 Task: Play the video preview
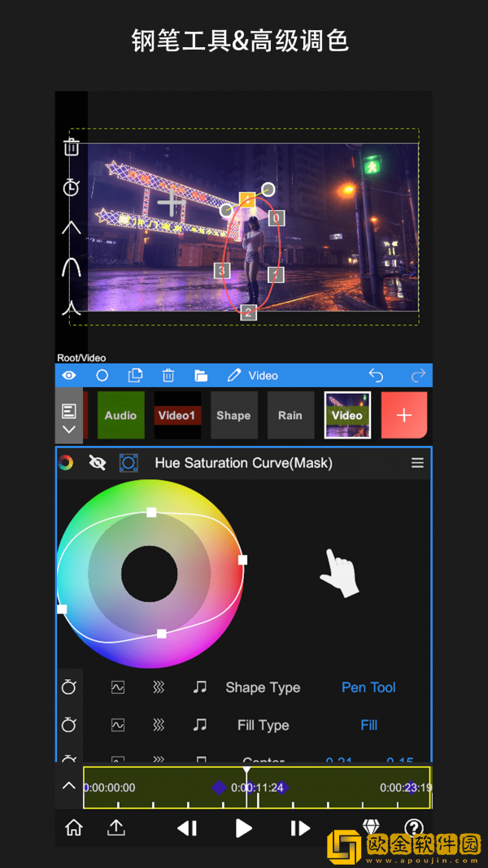[x=243, y=828]
